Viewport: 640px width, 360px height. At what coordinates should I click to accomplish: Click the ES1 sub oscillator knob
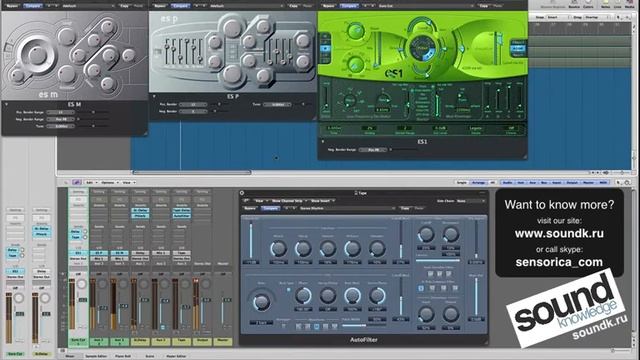pos(355,64)
